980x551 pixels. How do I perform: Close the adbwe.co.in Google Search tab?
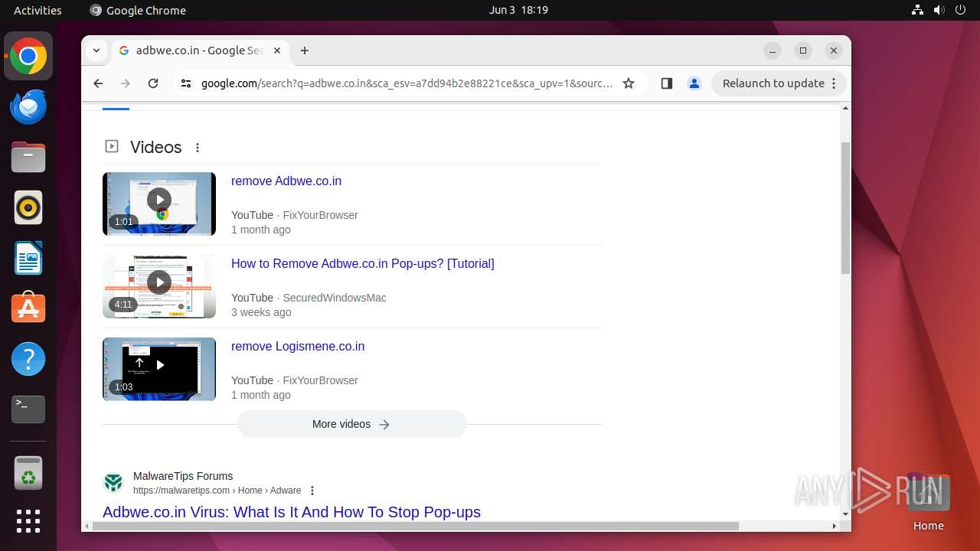(x=277, y=51)
